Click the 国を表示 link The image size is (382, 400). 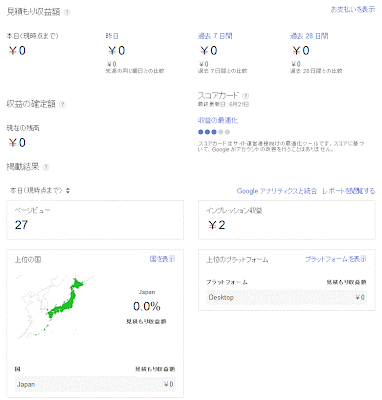[162, 259]
